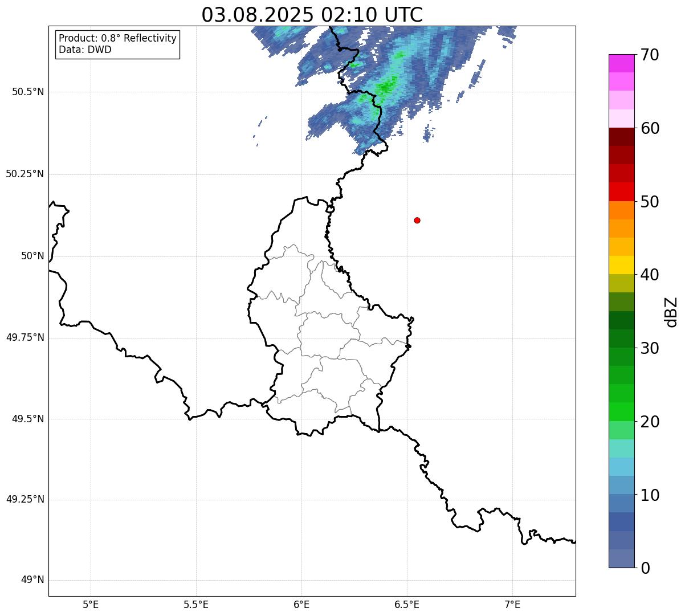685x616 pixels.
Task: Click the green reflectivity core in the radar echo
Action: [x=387, y=87]
